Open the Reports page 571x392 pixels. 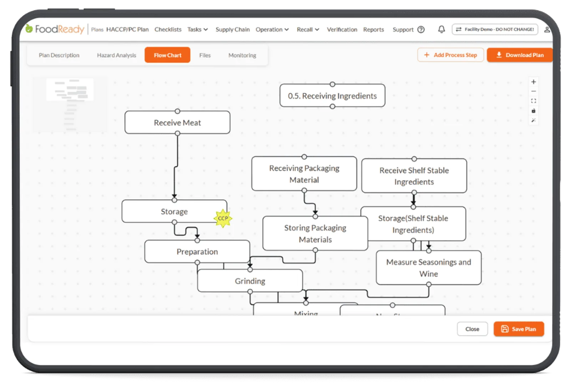(x=373, y=29)
